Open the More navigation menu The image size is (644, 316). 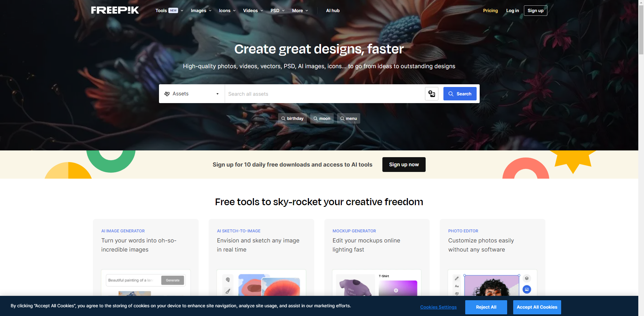(300, 10)
